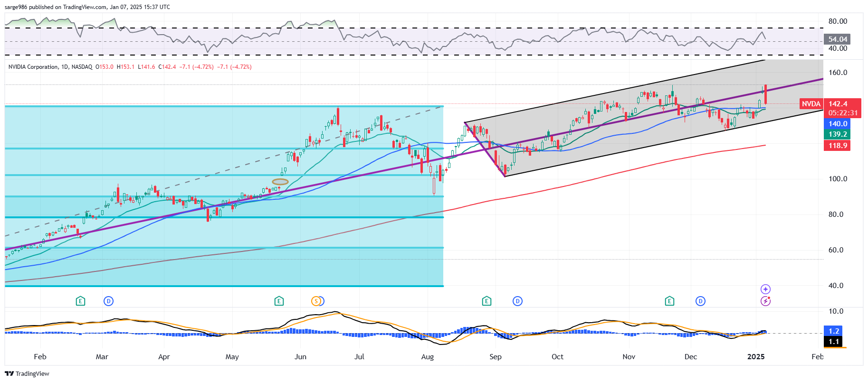Click the TradingView logo

(27, 373)
